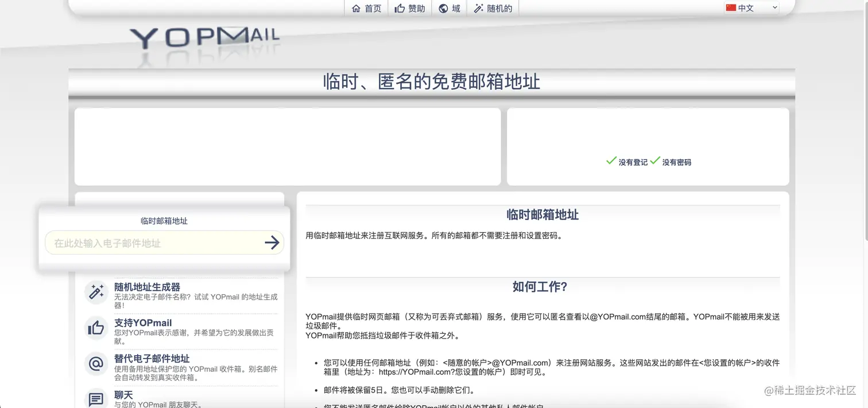Open the 随机的 menu item
The image size is (868, 408).
(x=493, y=9)
